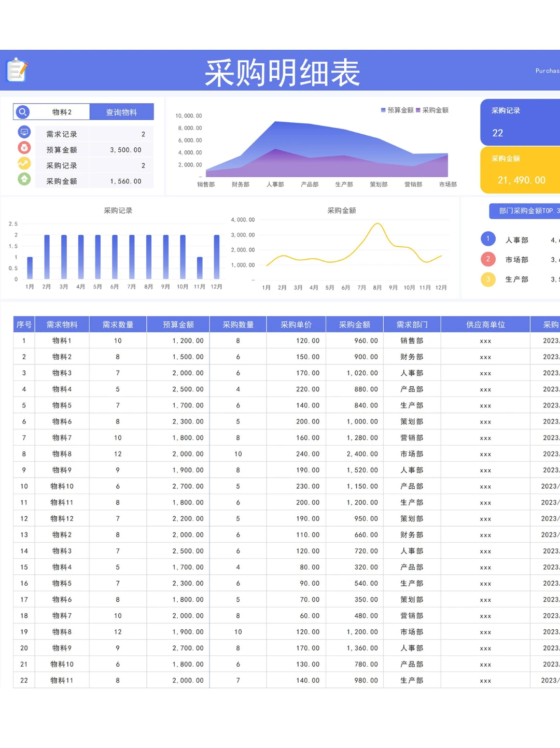Click the red money bag icon beside 预算金额

click(x=24, y=148)
